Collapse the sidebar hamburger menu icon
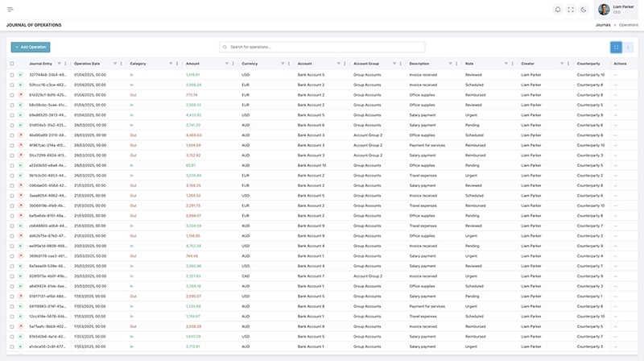The width and height of the screenshot is (644, 361). click(x=10, y=10)
